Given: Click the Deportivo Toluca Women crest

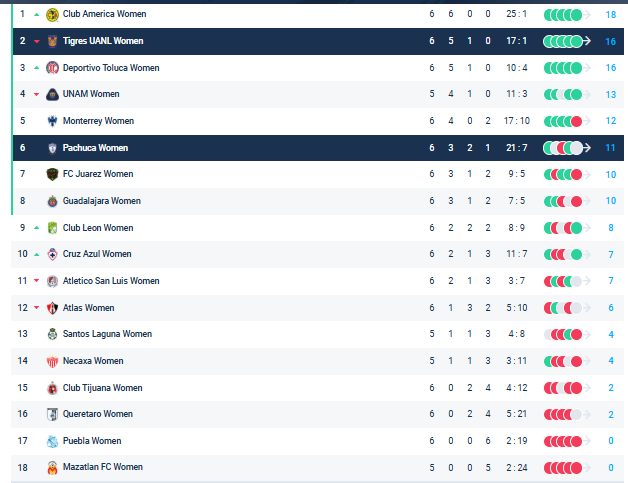Looking at the screenshot, I should (x=52, y=68).
